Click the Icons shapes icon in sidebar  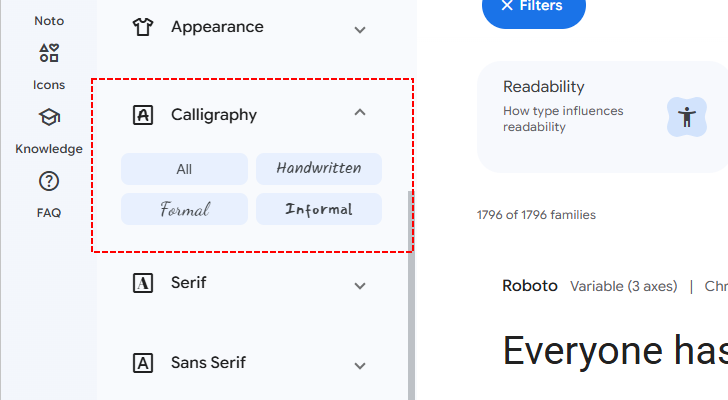pos(49,53)
